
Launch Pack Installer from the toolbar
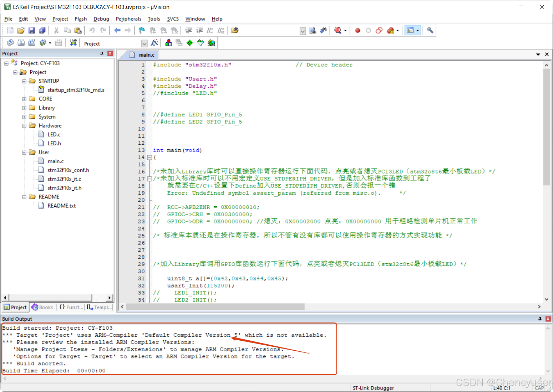(211, 43)
